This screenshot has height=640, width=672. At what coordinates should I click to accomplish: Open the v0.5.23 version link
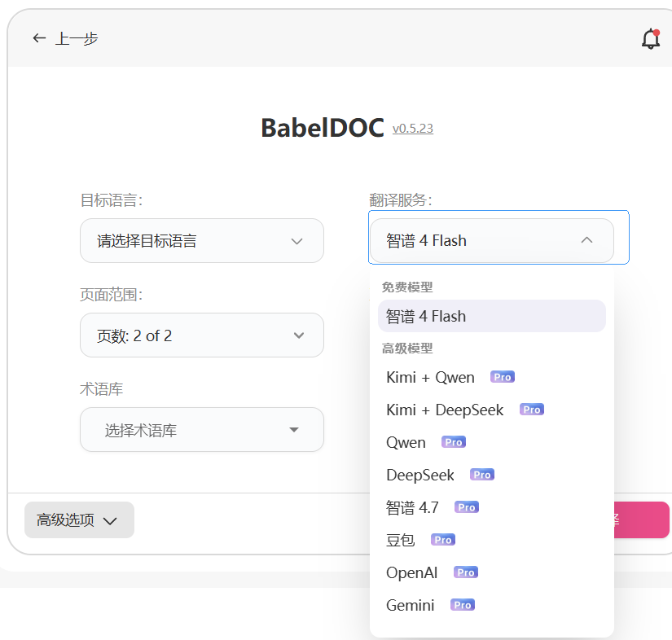pos(413,129)
